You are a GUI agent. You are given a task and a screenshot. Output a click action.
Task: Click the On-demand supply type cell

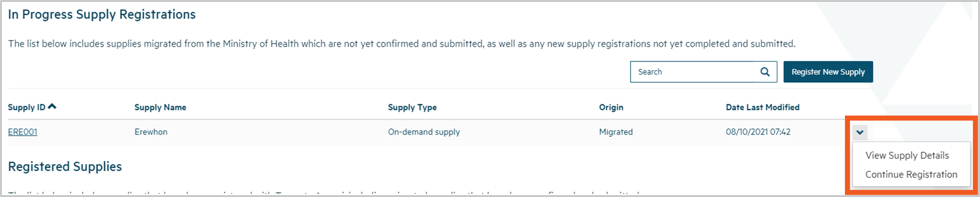tap(424, 132)
